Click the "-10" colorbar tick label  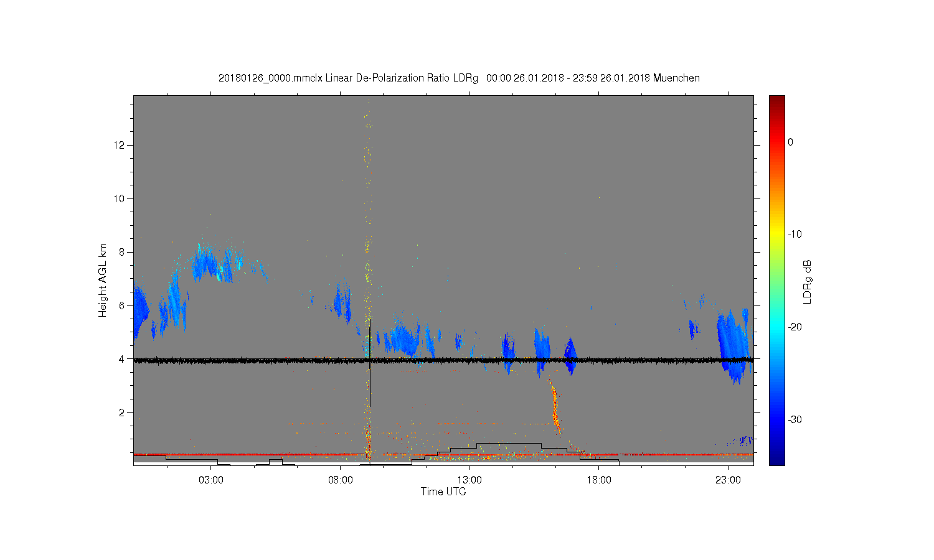(x=794, y=235)
